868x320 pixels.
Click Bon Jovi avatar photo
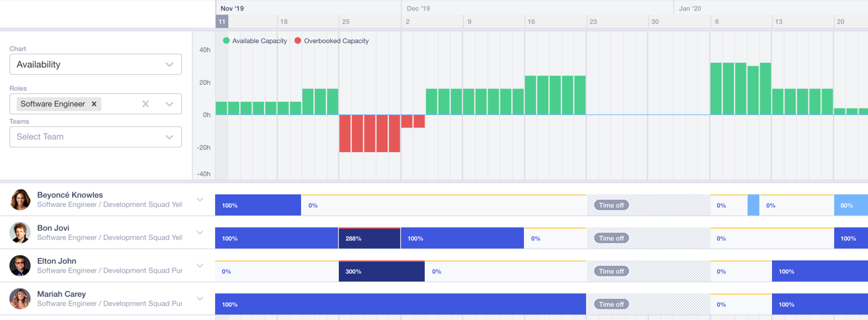pyautogui.click(x=20, y=233)
